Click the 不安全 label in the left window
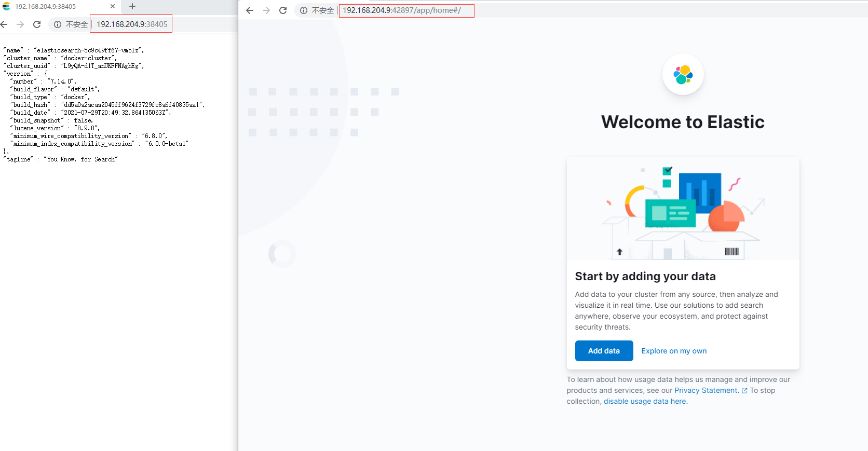 [x=77, y=24]
